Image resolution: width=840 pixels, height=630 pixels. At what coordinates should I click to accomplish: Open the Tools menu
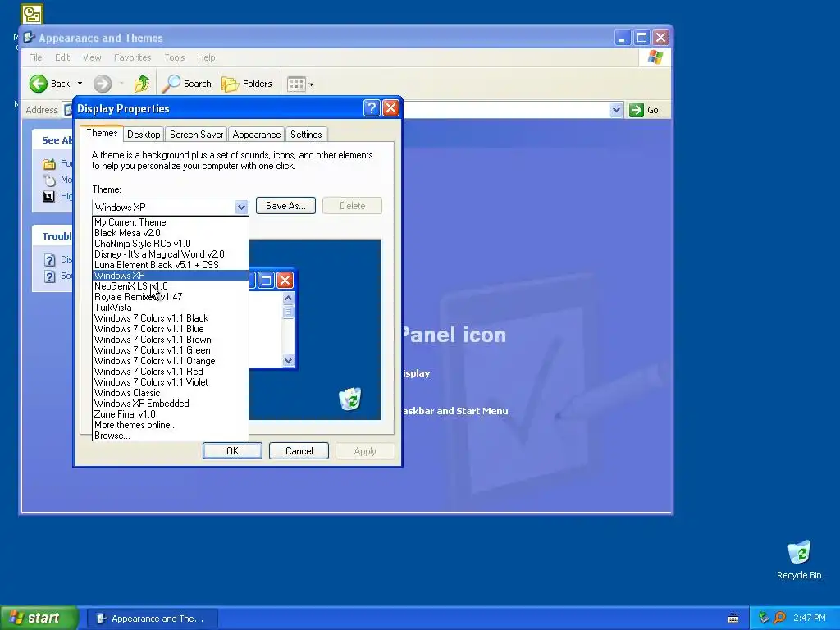[175, 57]
